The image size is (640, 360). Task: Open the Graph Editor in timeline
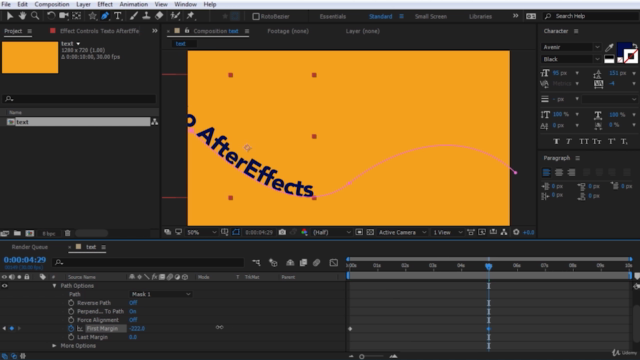coord(333,262)
